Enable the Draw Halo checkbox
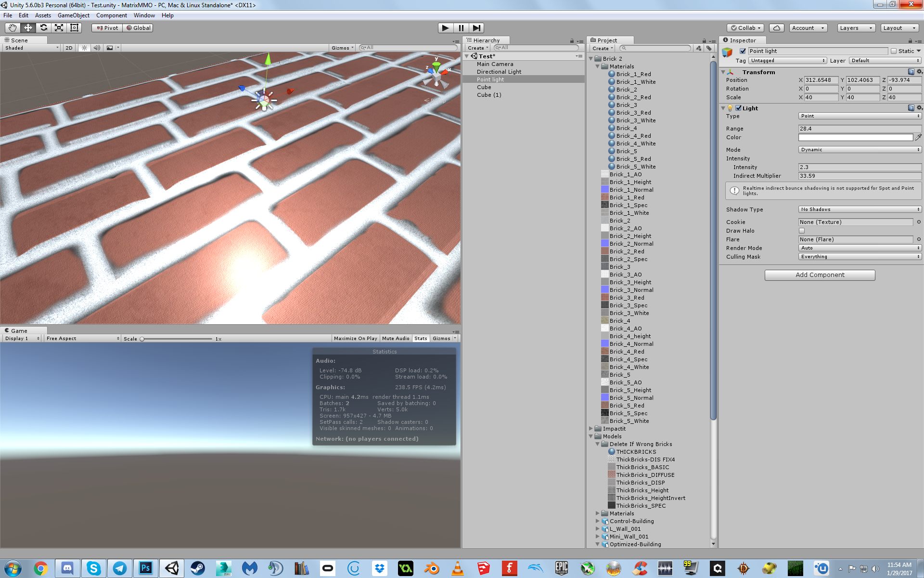This screenshot has height=578, width=924. [x=802, y=231]
